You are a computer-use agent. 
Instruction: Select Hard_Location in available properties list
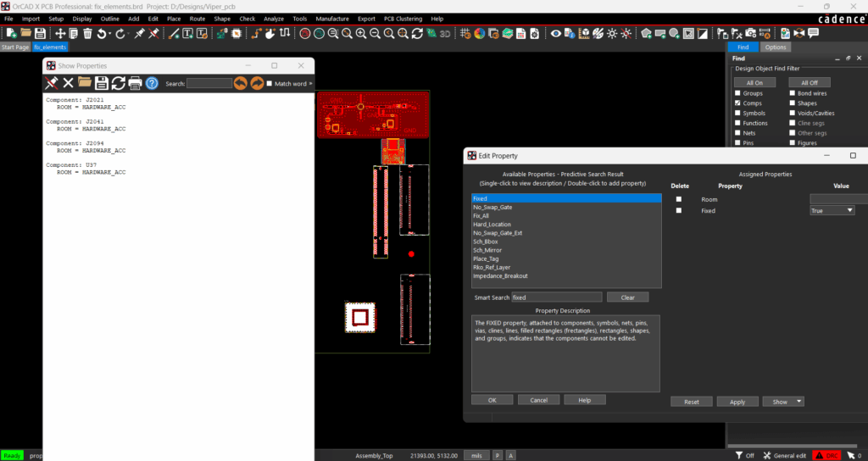[x=492, y=224]
